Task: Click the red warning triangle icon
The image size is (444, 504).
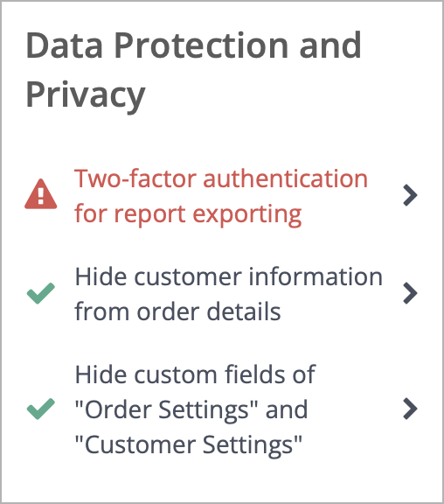Action: tap(41, 194)
